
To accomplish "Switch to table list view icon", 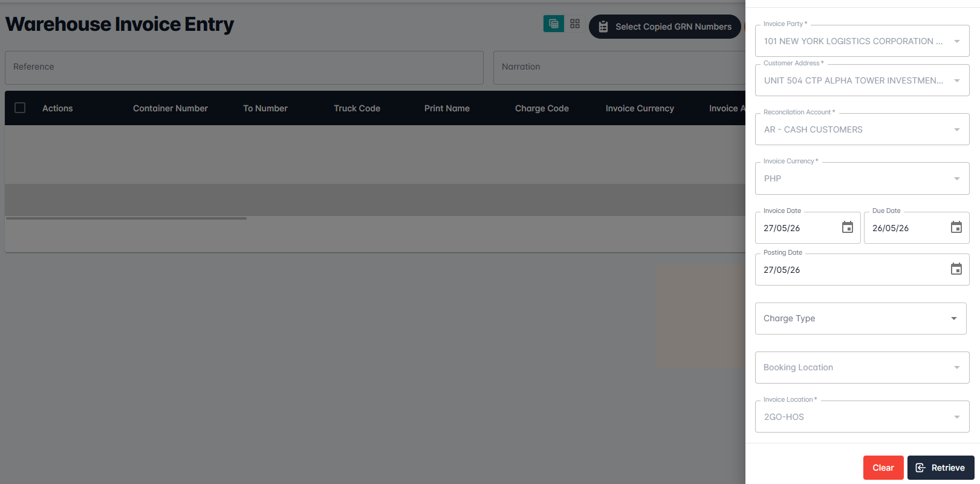I will [554, 24].
